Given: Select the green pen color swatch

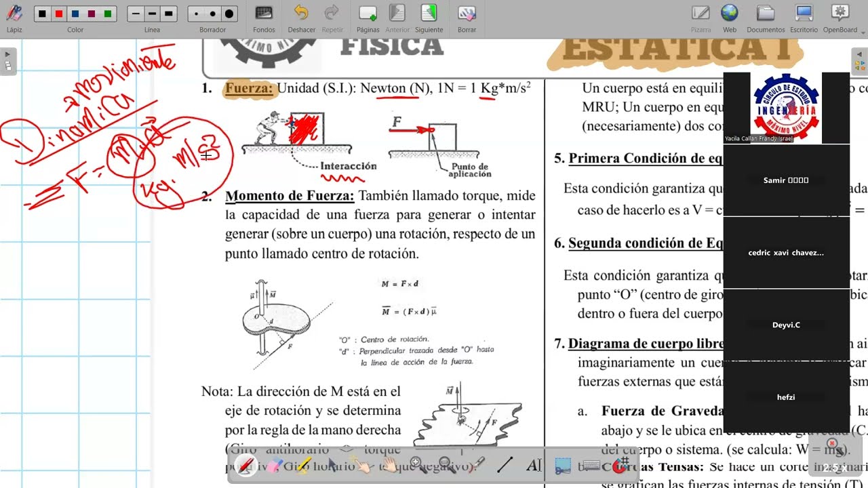Looking at the screenshot, I should tap(108, 14).
